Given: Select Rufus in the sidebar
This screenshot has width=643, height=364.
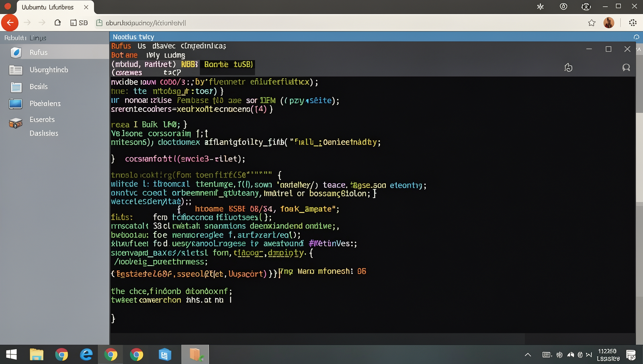Looking at the screenshot, I should click(x=55, y=52).
